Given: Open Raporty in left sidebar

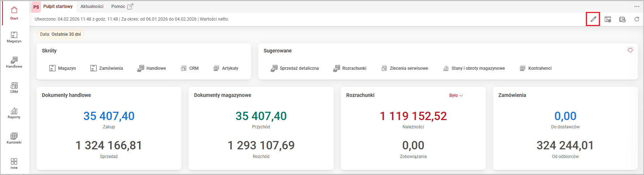Looking at the screenshot, I should coord(14,113).
